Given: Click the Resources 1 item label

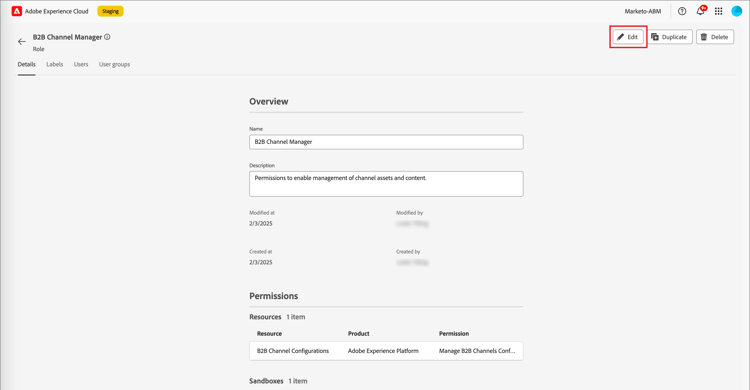Looking at the screenshot, I should coord(277,317).
